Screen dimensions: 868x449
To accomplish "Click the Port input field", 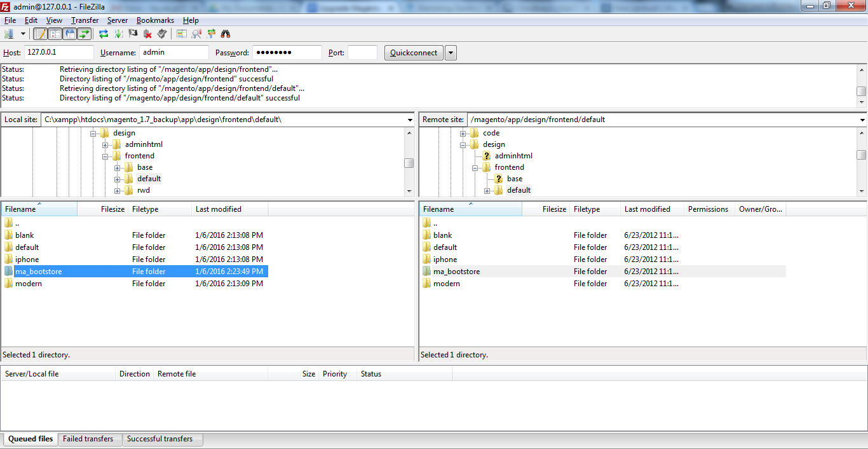I will 362,53.
